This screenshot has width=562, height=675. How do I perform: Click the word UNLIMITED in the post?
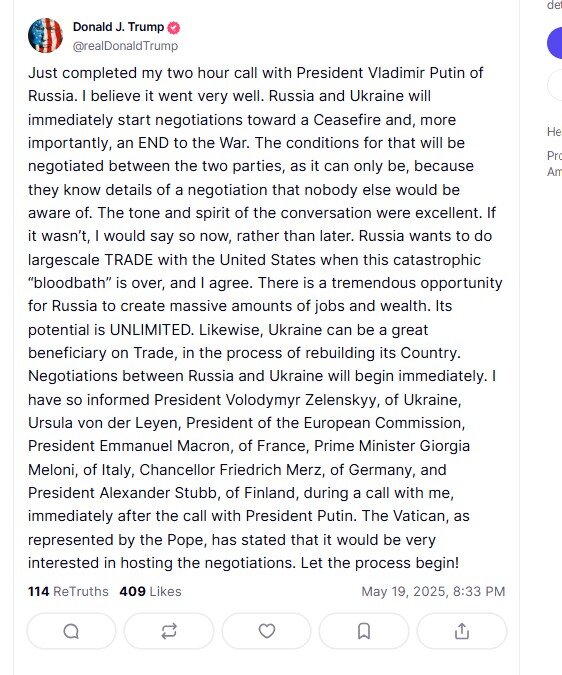tap(150, 330)
